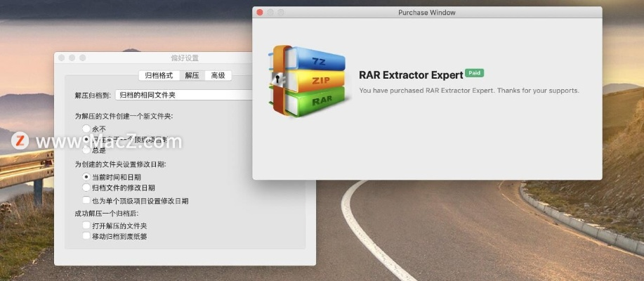The width and height of the screenshot is (644, 281).
Task: Select 当前时间和日期 radio button
Action: click(86, 177)
